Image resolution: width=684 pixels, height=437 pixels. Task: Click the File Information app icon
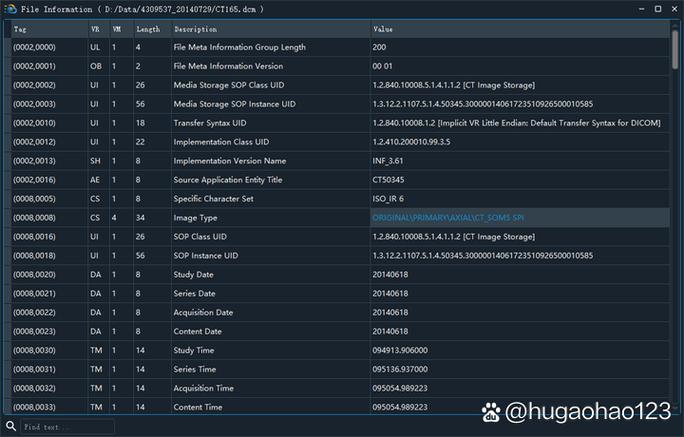tap(10, 9)
